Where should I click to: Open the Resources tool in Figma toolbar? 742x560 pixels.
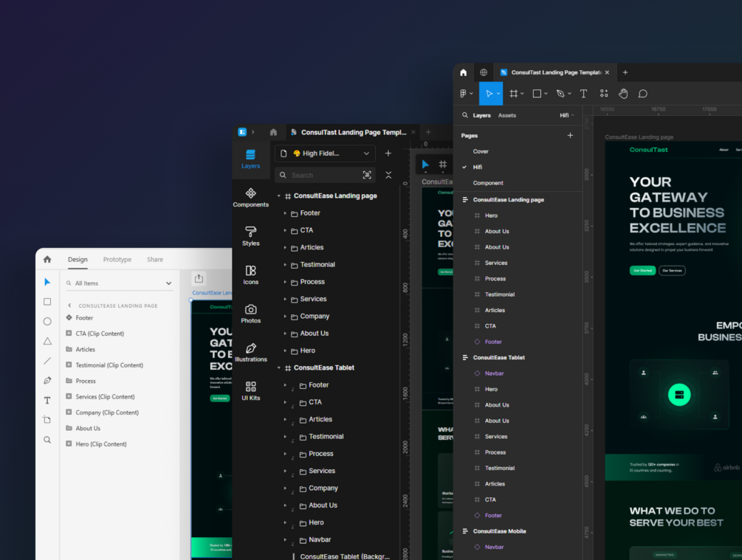click(x=604, y=94)
